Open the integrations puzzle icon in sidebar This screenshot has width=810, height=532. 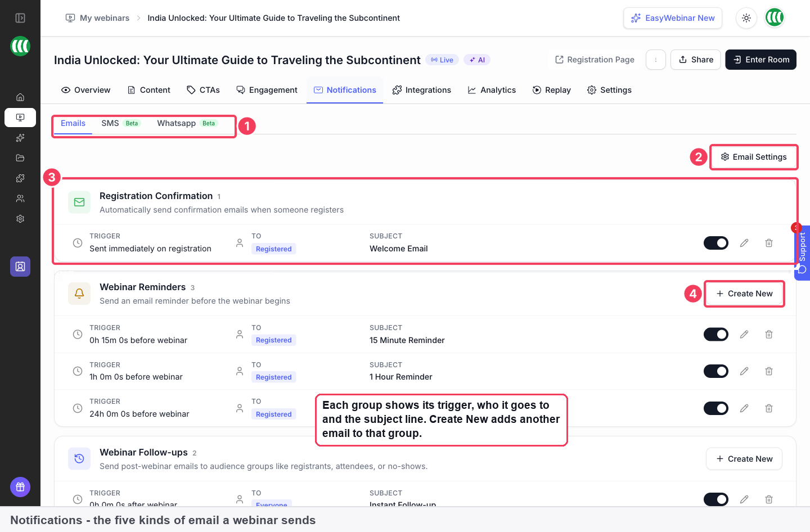20,178
